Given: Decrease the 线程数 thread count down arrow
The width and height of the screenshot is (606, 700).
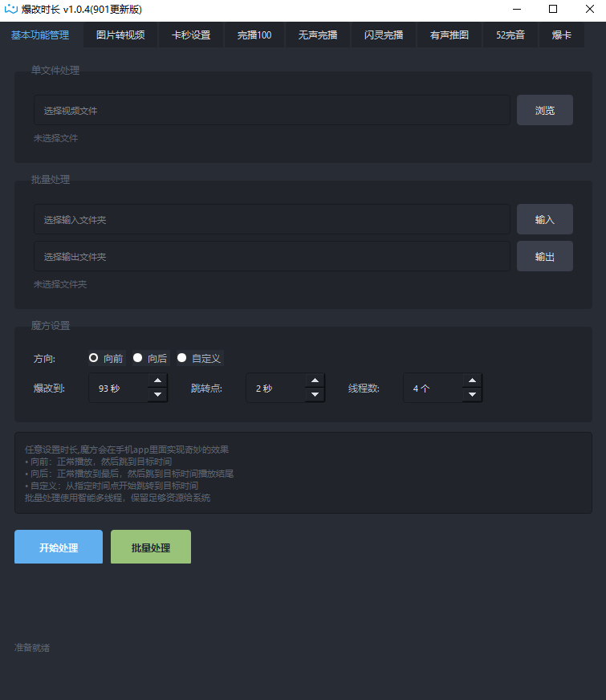Looking at the screenshot, I should point(473,395).
